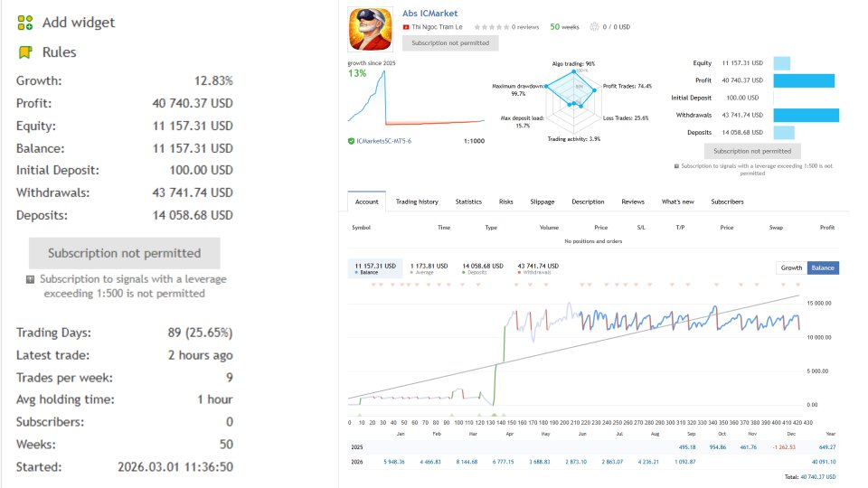Click the 2025 row label in monthly table
The image size is (868, 488).
point(356,447)
